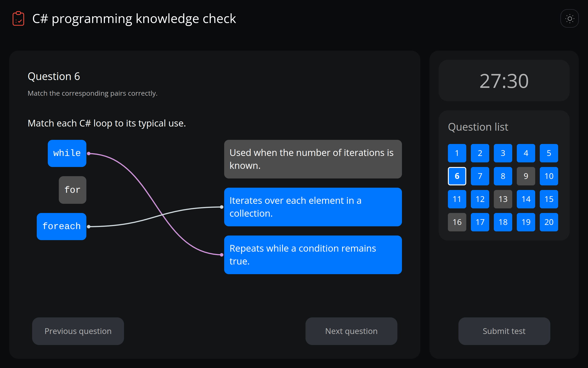Click 'Match the corresponding pairs correctly.' instruction
The width and height of the screenshot is (588, 368).
93,93
